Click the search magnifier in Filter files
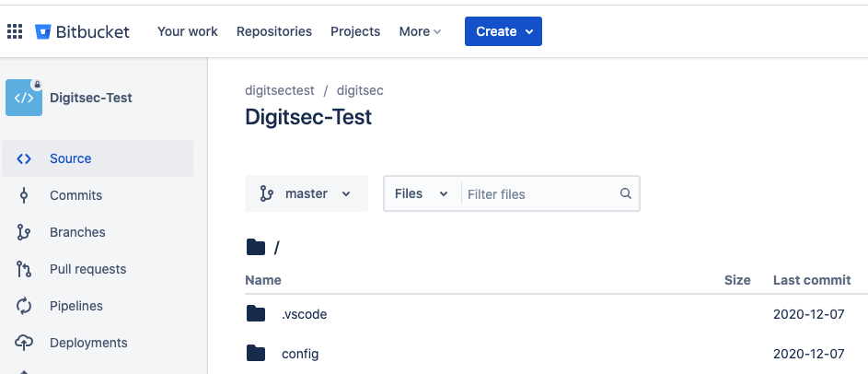 (x=626, y=194)
